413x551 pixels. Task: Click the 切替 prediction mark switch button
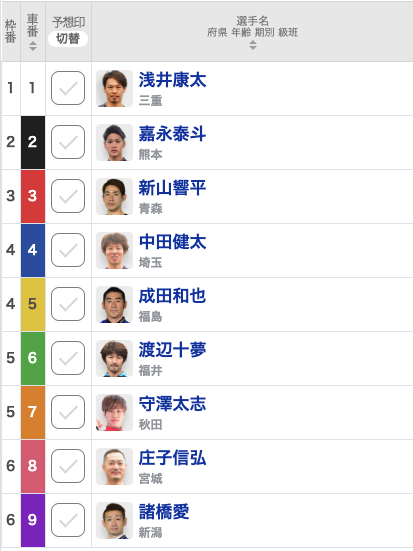[x=68, y=39]
